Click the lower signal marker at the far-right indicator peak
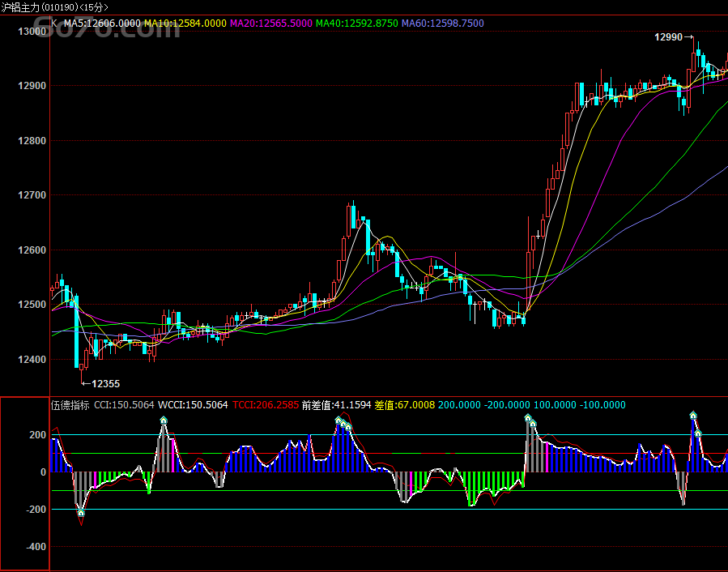728x572 pixels. [698, 433]
